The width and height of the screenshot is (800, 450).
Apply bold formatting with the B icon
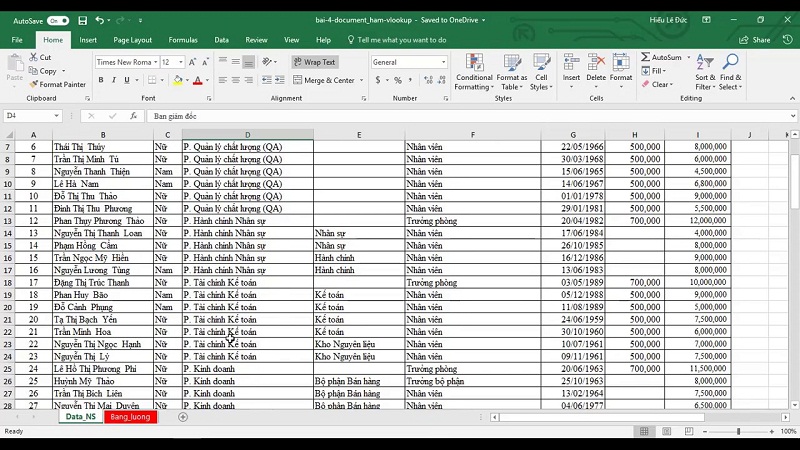(x=100, y=81)
